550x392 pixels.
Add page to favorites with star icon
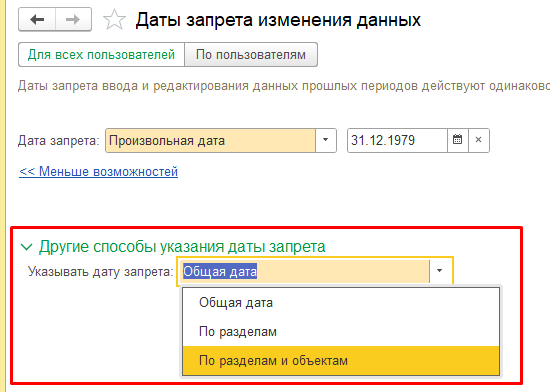(x=114, y=20)
